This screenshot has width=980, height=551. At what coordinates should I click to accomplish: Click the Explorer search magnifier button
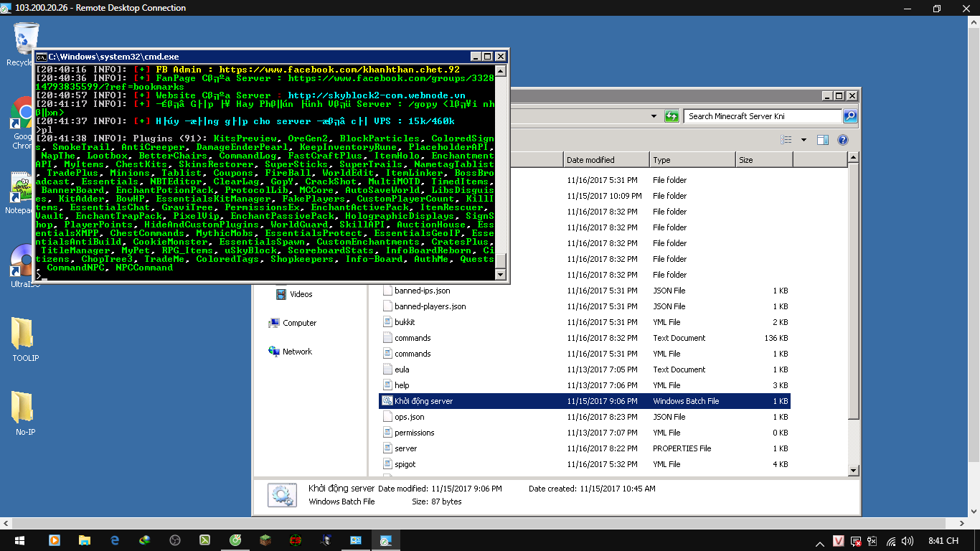(849, 116)
